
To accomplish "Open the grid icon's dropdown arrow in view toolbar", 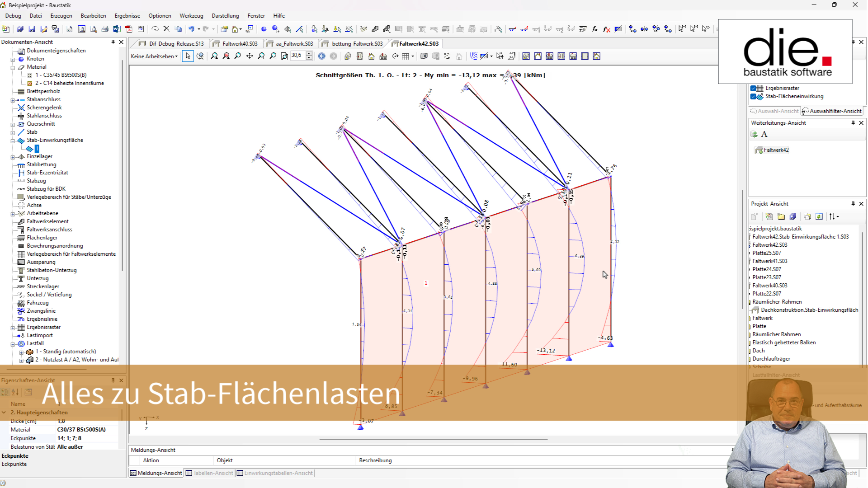I will [413, 56].
